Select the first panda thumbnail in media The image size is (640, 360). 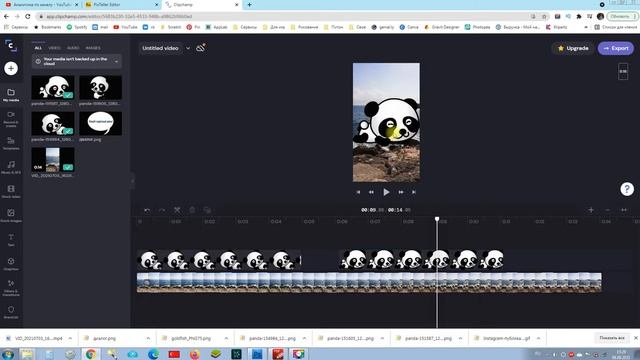tap(53, 87)
